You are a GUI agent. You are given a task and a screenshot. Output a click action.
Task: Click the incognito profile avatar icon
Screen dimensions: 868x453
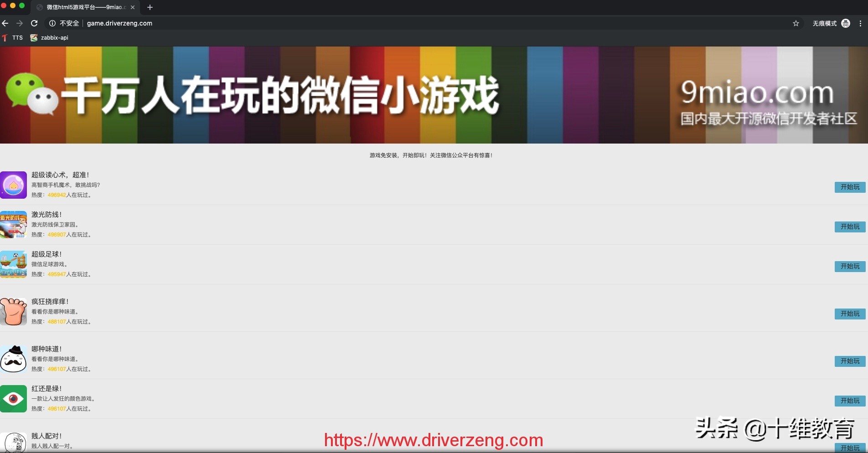coord(846,23)
